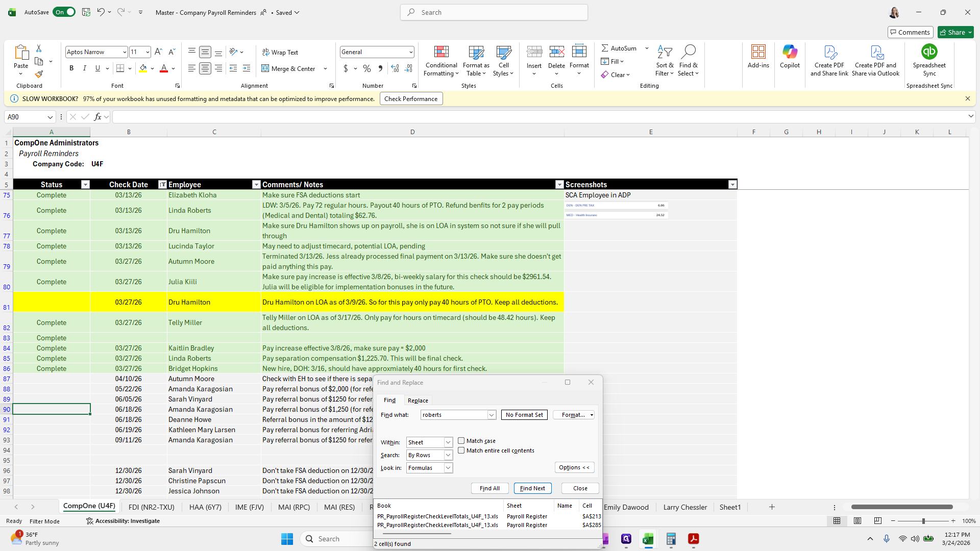
Task: Click the Check Performance button
Action: pyautogui.click(x=411, y=99)
